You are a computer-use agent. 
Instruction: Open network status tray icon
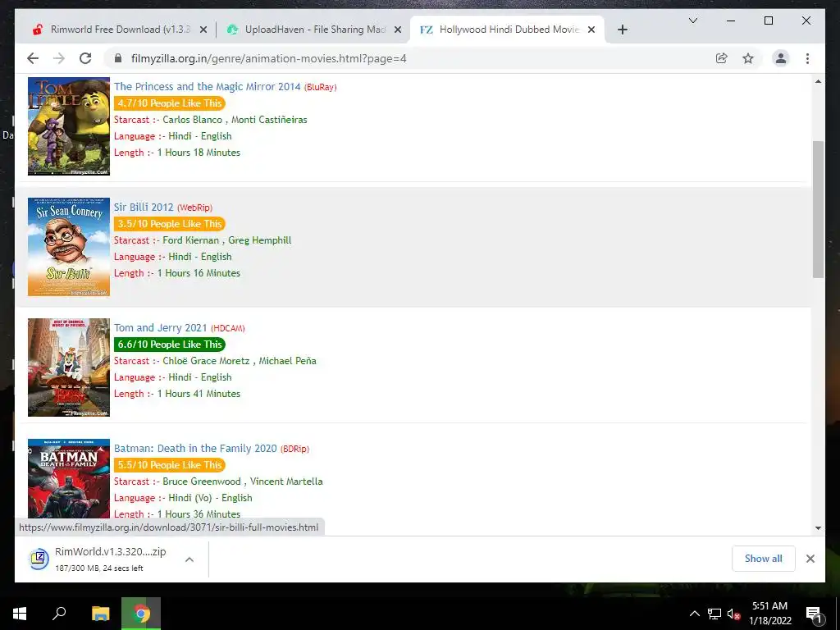click(x=714, y=614)
